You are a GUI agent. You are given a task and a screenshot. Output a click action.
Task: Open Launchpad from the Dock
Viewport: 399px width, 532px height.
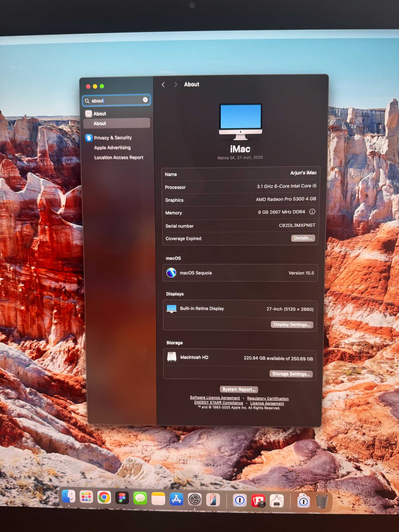(86, 497)
